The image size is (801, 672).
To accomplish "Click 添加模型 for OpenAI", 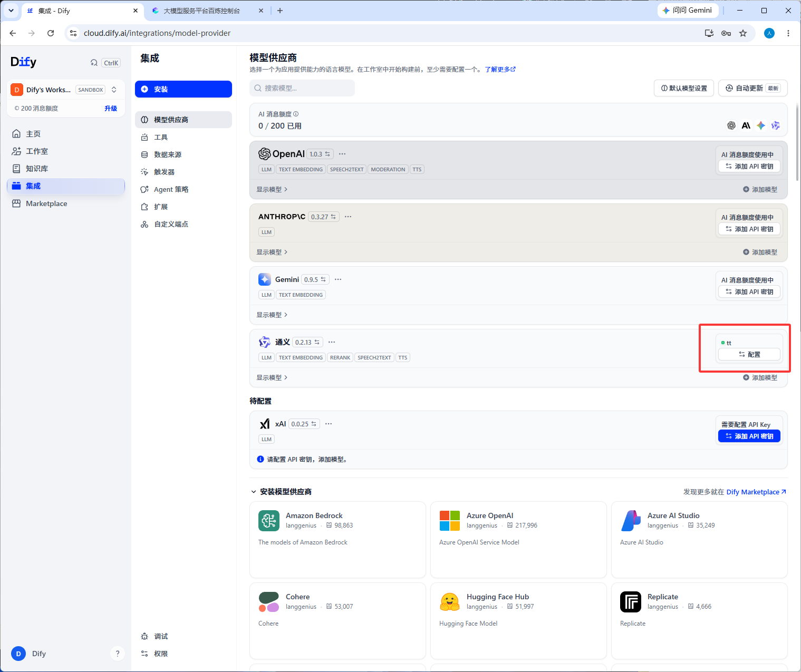I will tap(760, 190).
